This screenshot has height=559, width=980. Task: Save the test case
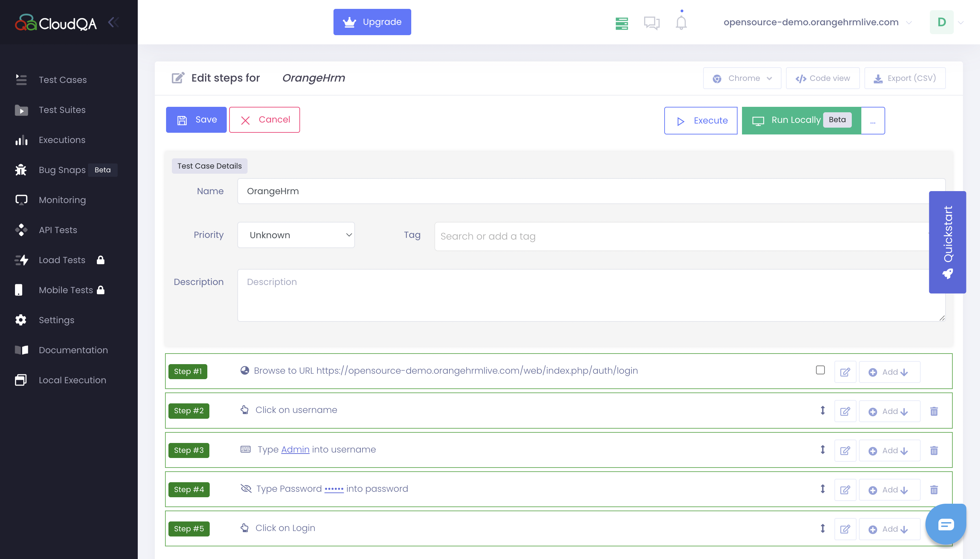point(196,120)
